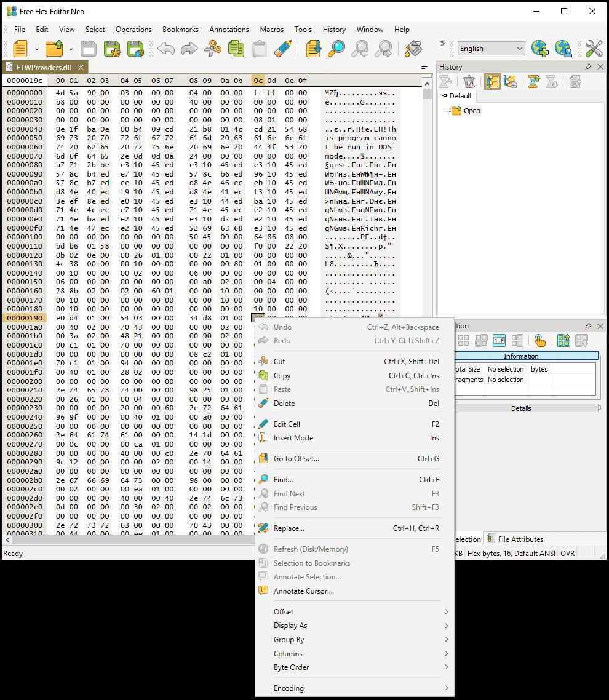Click the offset field showing 0000019c
Viewport: 609px width, 700px height.
[25, 81]
